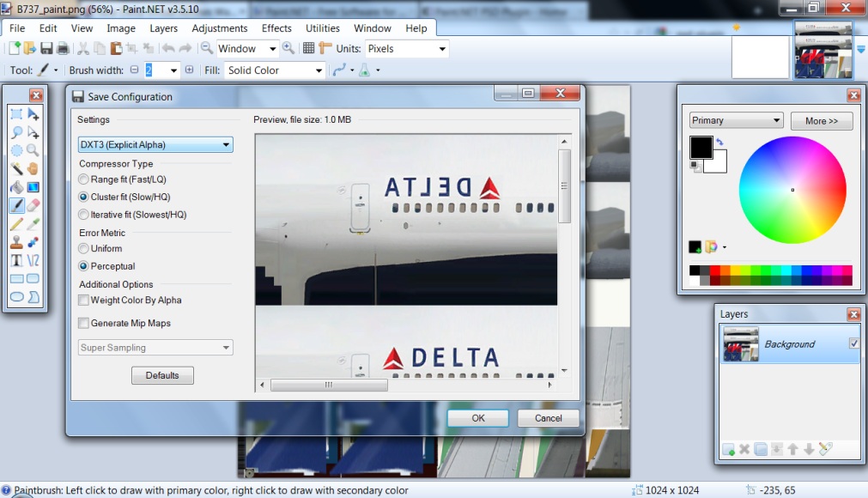Pick the Text tool

[x=16, y=260]
